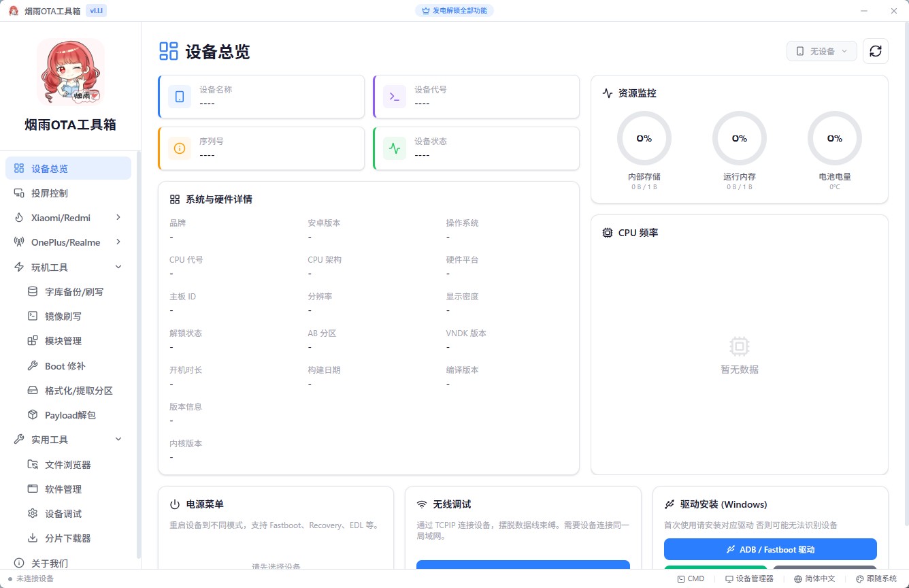The image size is (909, 588).
Task: Click the 关于我们 info icon
Action: 19,563
